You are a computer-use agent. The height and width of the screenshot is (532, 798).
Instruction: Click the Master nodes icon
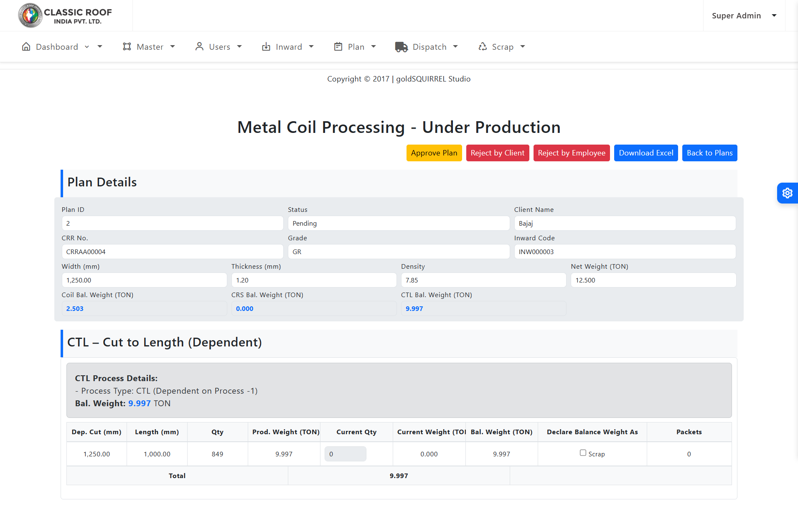127,46
